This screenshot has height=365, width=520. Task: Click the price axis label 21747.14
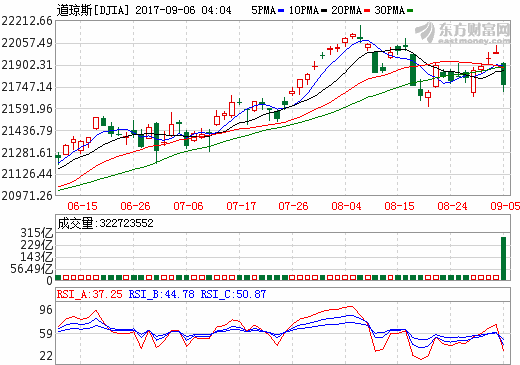[27, 87]
